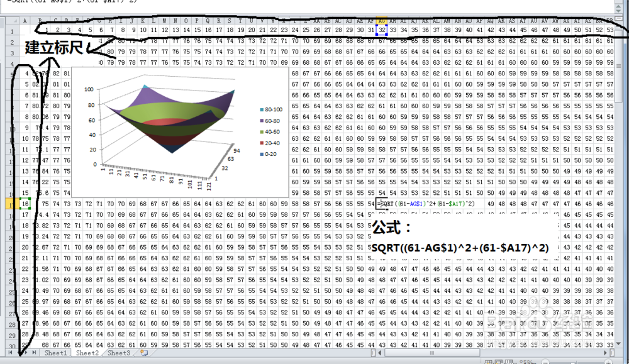Click the horizontal scrollbar left arrow
This screenshot has width=629, height=364.
click(x=379, y=353)
